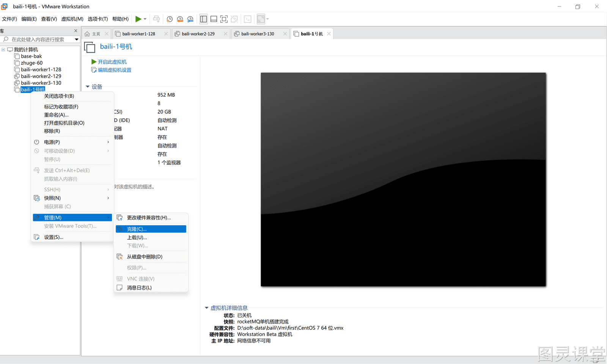The height and width of the screenshot is (364, 607).
Task: Choose 克隆(C)... in submenu
Action: (151, 229)
